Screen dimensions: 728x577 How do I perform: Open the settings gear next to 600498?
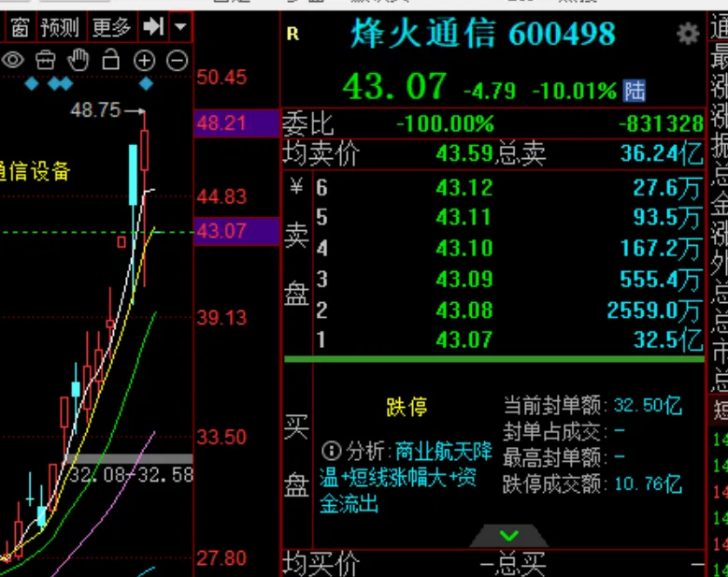tap(688, 36)
